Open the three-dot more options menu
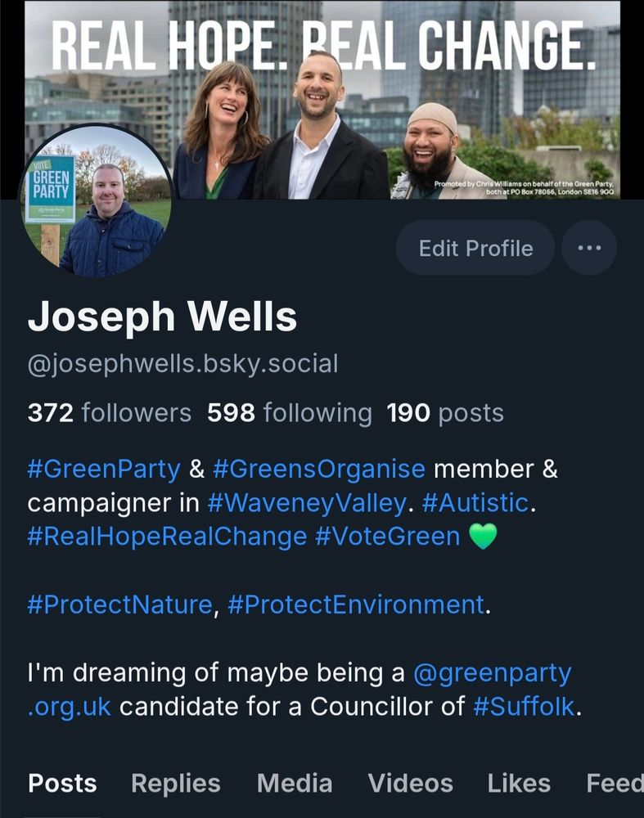The width and height of the screenshot is (644, 818). (589, 248)
